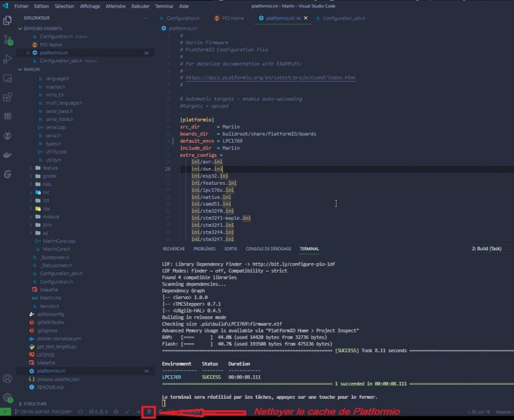The height and width of the screenshot is (420, 514).
Task: Open the Exécuter menu
Action: tap(141, 6)
